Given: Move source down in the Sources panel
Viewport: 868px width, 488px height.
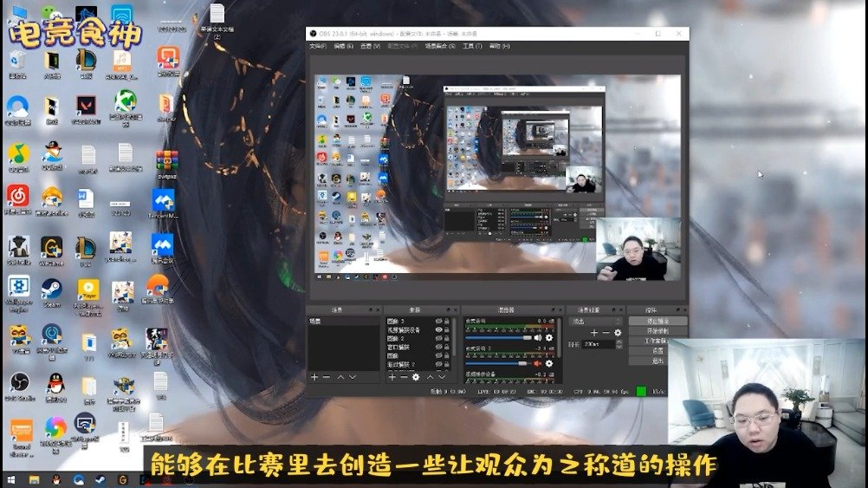Looking at the screenshot, I should [442, 377].
